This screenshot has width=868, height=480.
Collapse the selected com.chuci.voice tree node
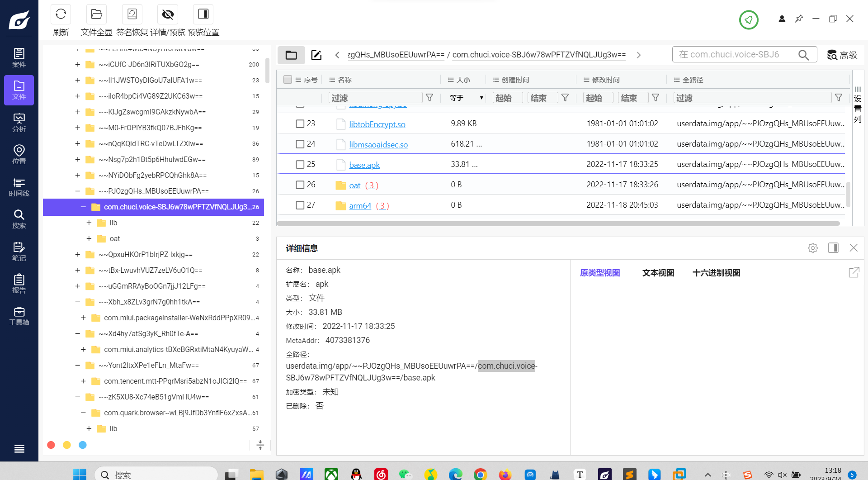click(83, 207)
